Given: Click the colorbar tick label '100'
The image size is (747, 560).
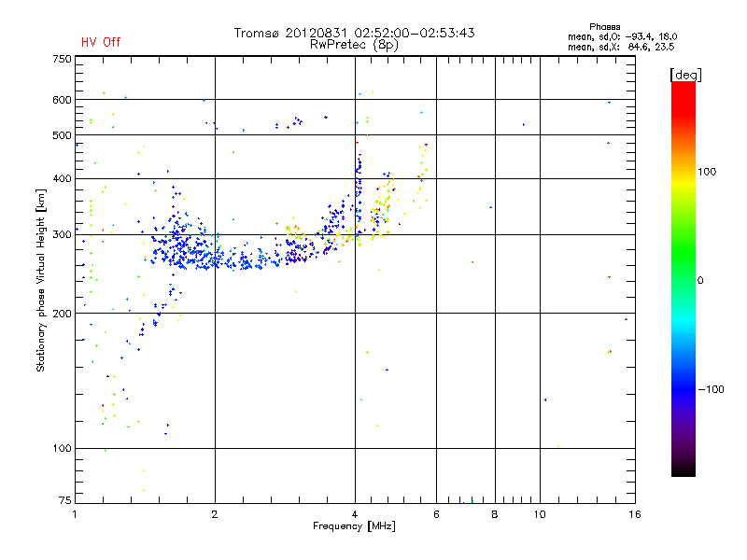Looking at the screenshot, I should (x=707, y=172).
